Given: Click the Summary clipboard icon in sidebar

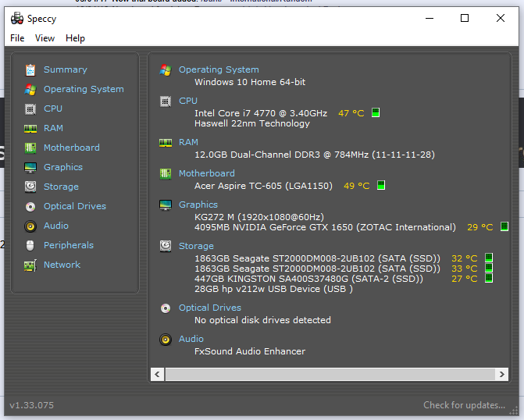Looking at the screenshot, I should pyautogui.click(x=30, y=69).
